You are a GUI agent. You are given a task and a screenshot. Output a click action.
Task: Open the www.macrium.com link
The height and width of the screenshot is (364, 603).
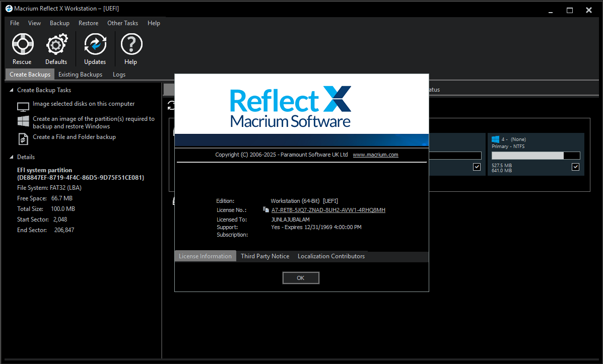pos(375,155)
